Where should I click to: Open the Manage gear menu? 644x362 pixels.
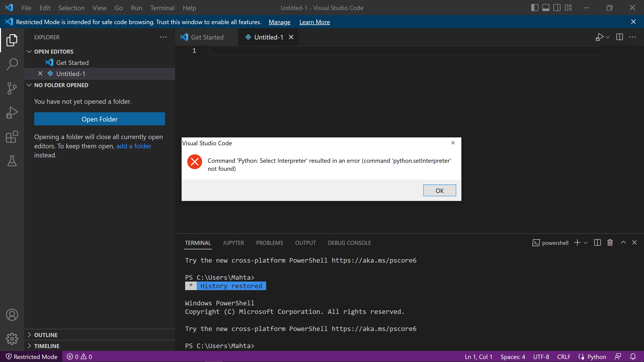coord(12,339)
